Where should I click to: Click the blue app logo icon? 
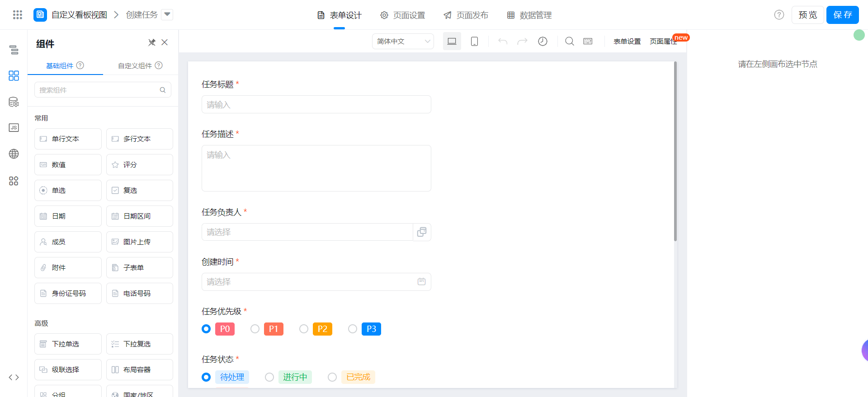40,15
